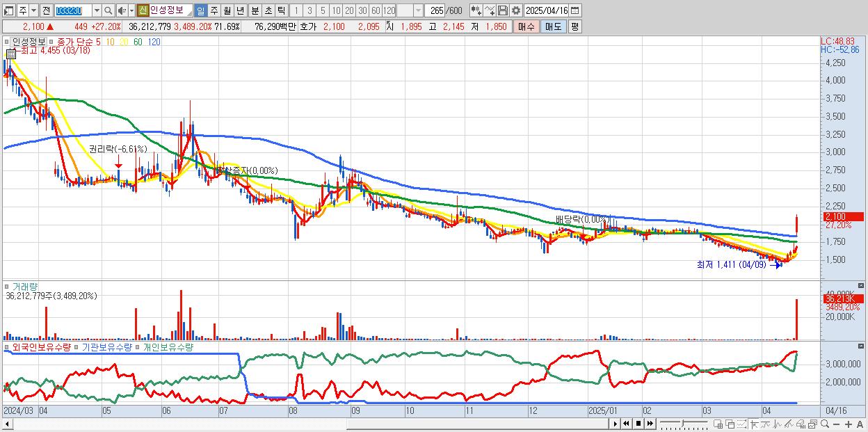
Task: Select interval preset 120
Action: 389,10
